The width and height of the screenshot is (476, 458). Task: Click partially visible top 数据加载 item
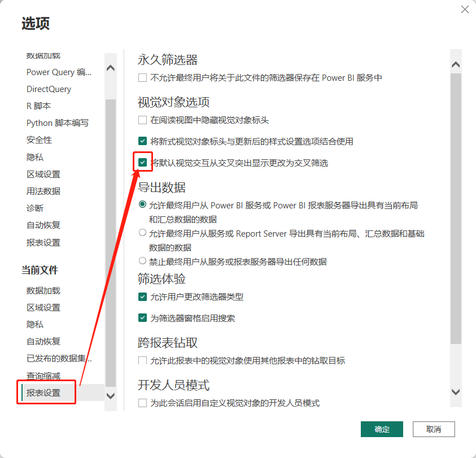click(x=43, y=56)
